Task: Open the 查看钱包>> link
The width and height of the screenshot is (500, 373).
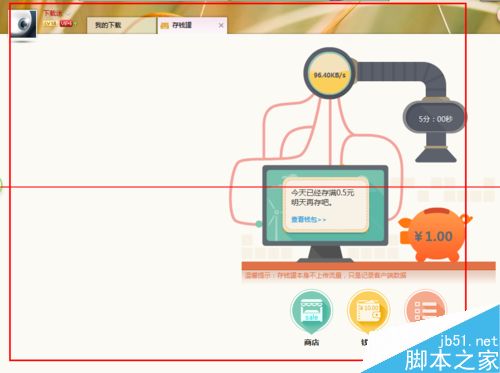Action: [309, 220]
